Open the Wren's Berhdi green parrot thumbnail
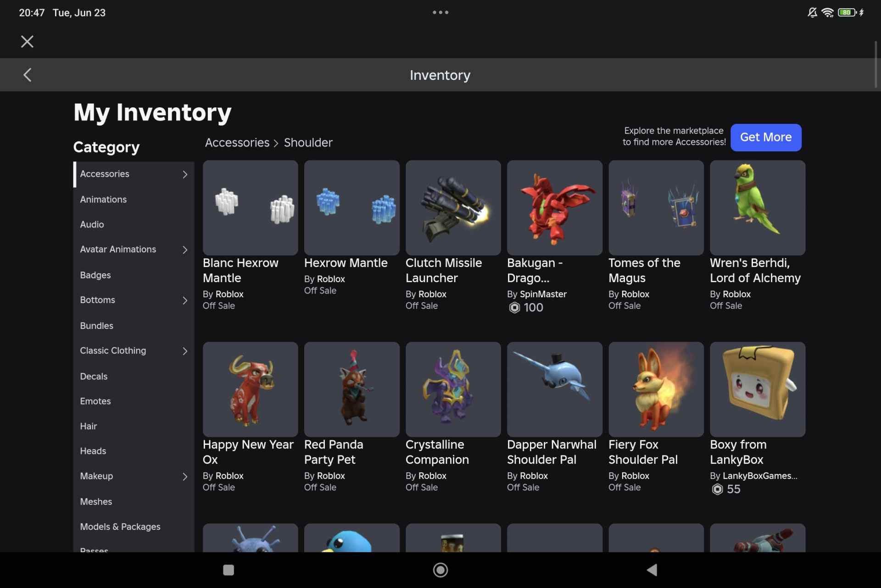 [x=757, y=207]
